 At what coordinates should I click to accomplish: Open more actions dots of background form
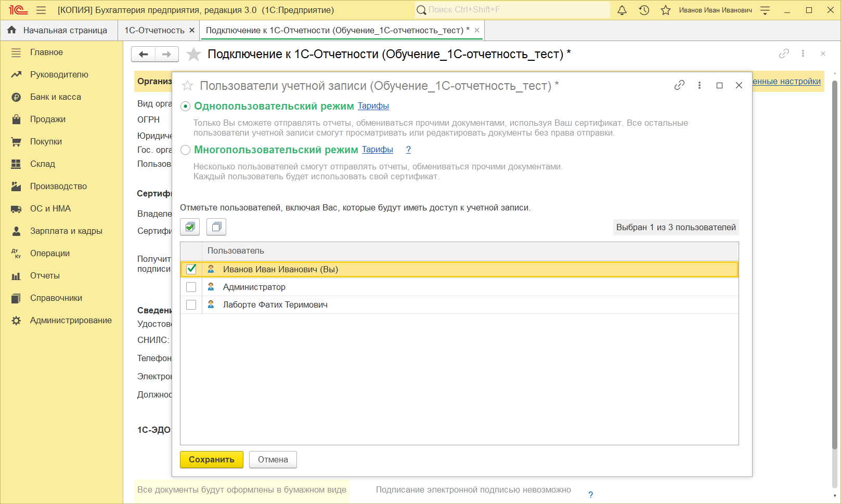(x=803, y=54)
